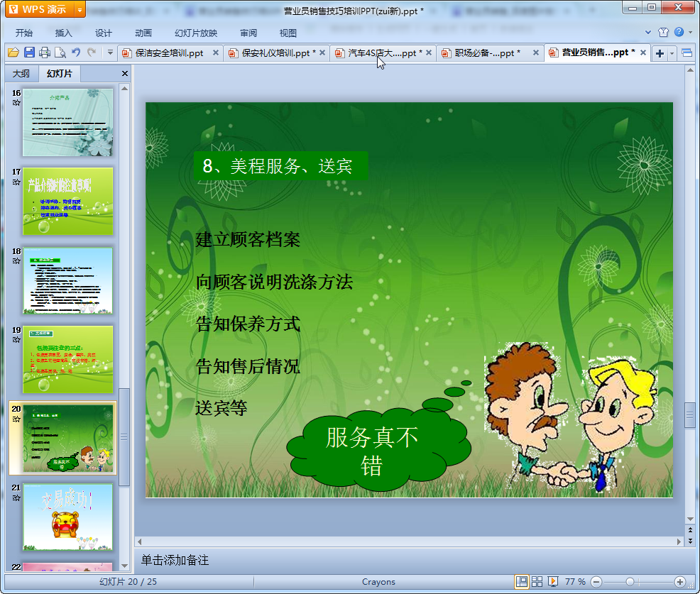700x594 pixels.
Task: Expand the WPS 演示 dropdown arrow
Action: (x=80, y=9)
